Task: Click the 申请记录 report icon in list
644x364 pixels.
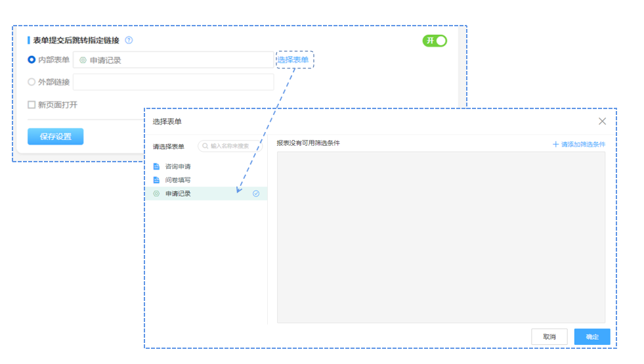Action: [x=156, y=194]
